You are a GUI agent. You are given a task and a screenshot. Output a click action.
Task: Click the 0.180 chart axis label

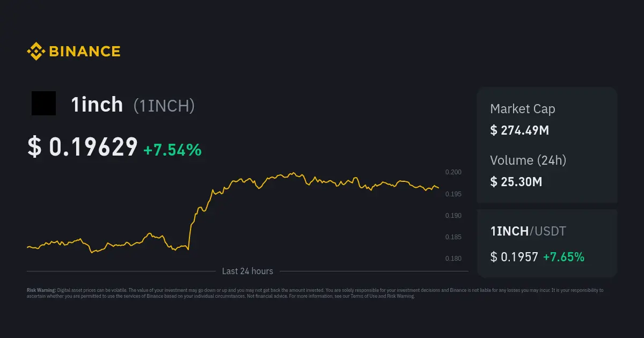tap(453, 259)
